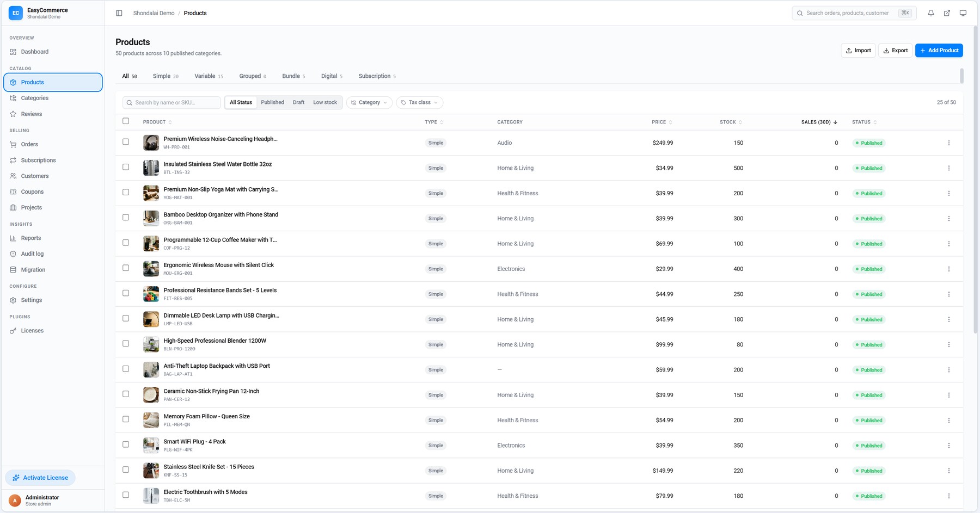The width and height of the screenshot is (980, 513).
Task: Sort the table by Stock column
Action: [x=731, y=122]
